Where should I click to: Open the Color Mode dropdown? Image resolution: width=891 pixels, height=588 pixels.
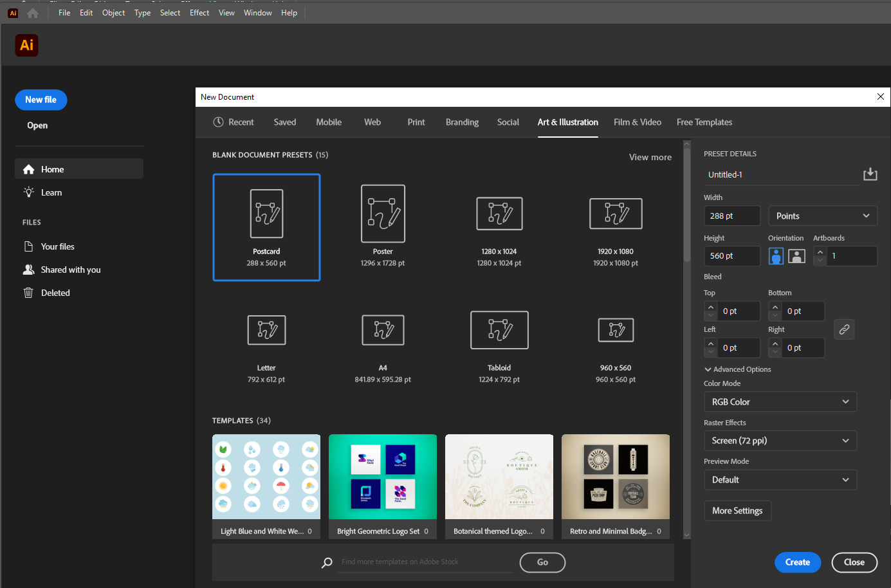click(780, 402)
